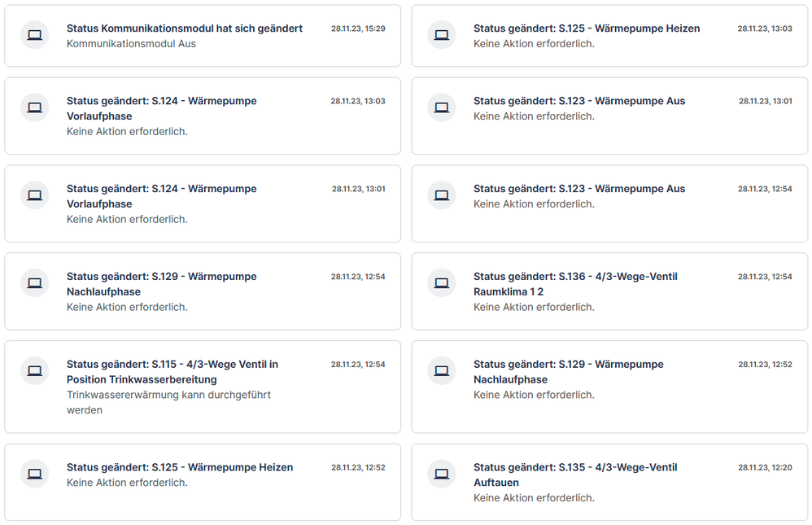
Task: Click device icon of S.123 12:54 entry
Action: (x=441, y=195)
